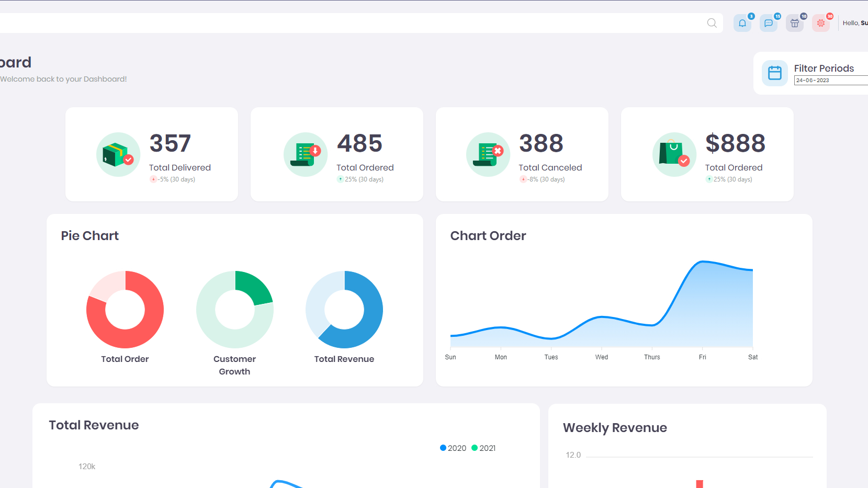
Task: Toggle the 2020 legend series
Action: pos(453,448)
